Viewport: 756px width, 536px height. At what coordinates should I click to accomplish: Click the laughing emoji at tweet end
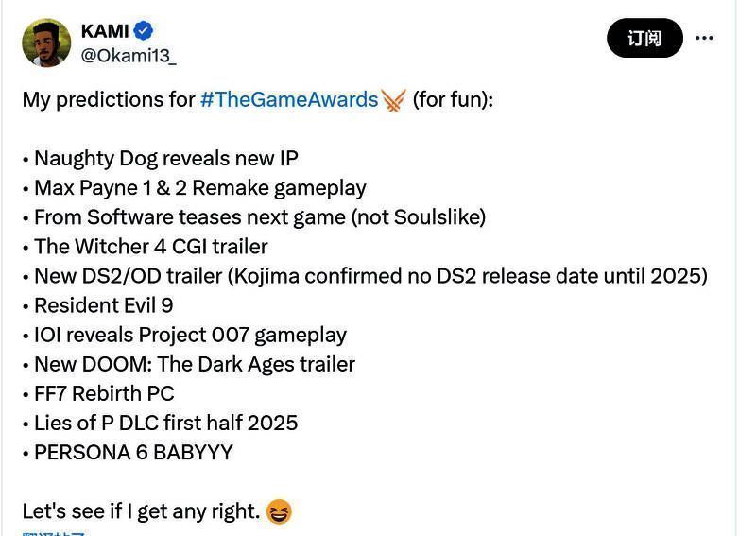[279, 512]
